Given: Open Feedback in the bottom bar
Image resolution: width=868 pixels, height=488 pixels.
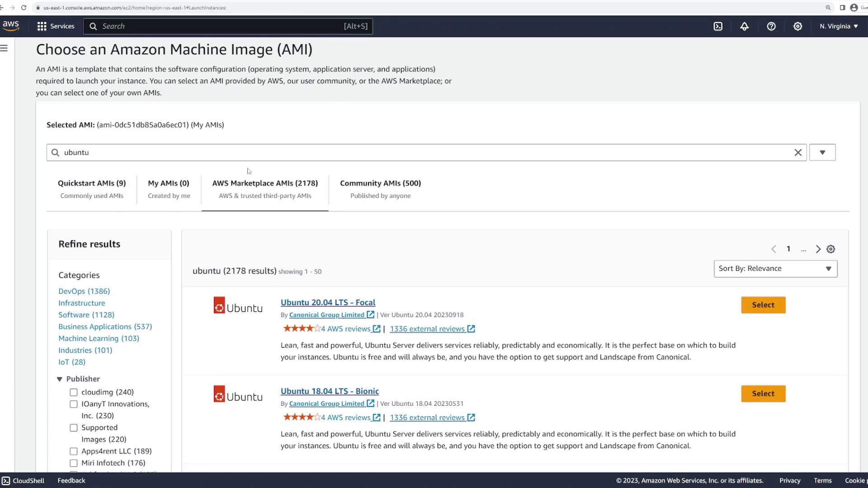Looking at the screenshot, I should (x=71, y=480).
